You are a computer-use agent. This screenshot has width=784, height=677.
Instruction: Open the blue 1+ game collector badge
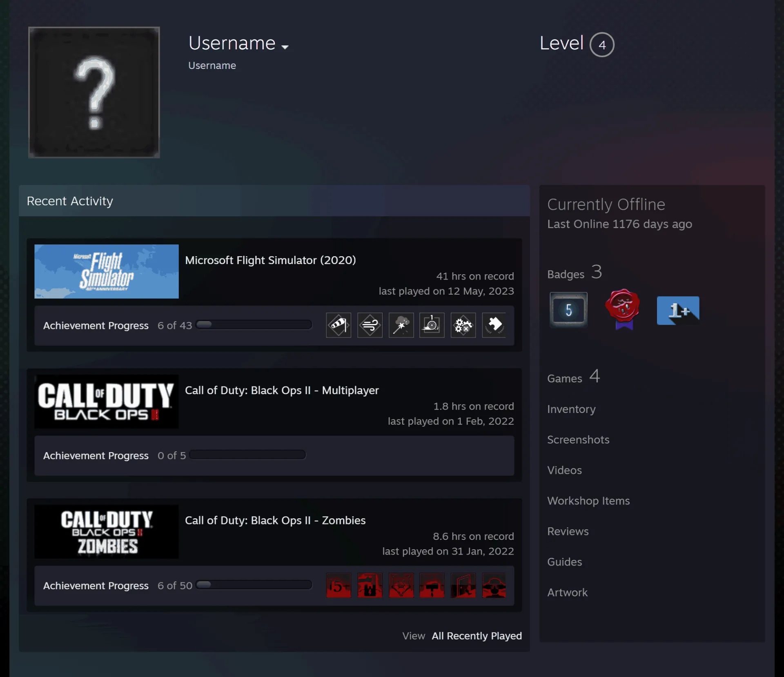click(x=678, y=311)
